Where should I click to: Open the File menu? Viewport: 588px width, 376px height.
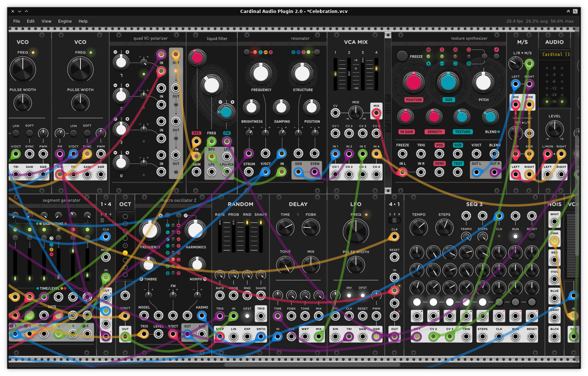17,21
